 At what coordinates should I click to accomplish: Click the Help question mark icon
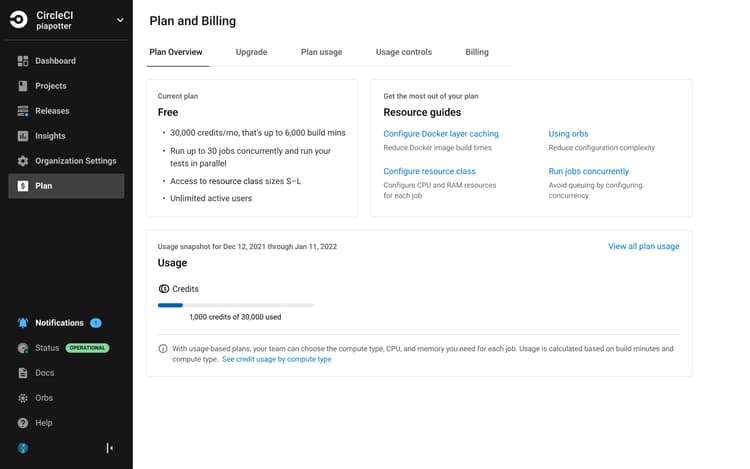(x=23, y=423)
